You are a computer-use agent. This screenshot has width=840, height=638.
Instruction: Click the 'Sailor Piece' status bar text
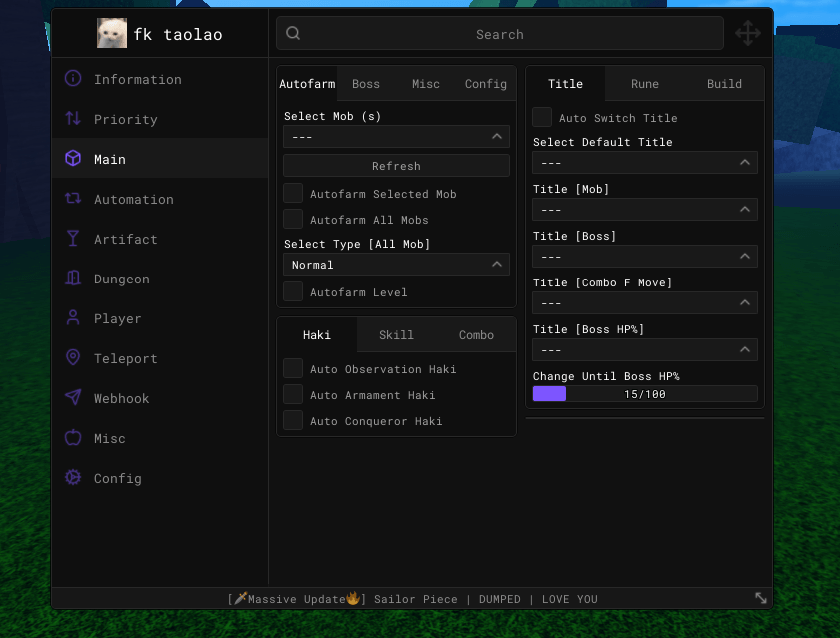tap(416, 599)
